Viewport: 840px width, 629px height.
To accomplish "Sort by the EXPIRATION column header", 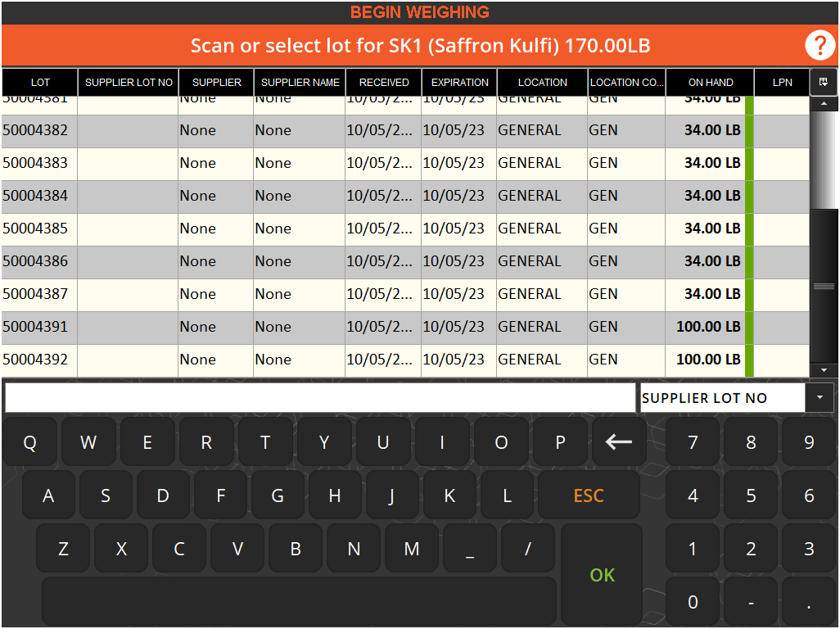I will click(x=459, y=83).
